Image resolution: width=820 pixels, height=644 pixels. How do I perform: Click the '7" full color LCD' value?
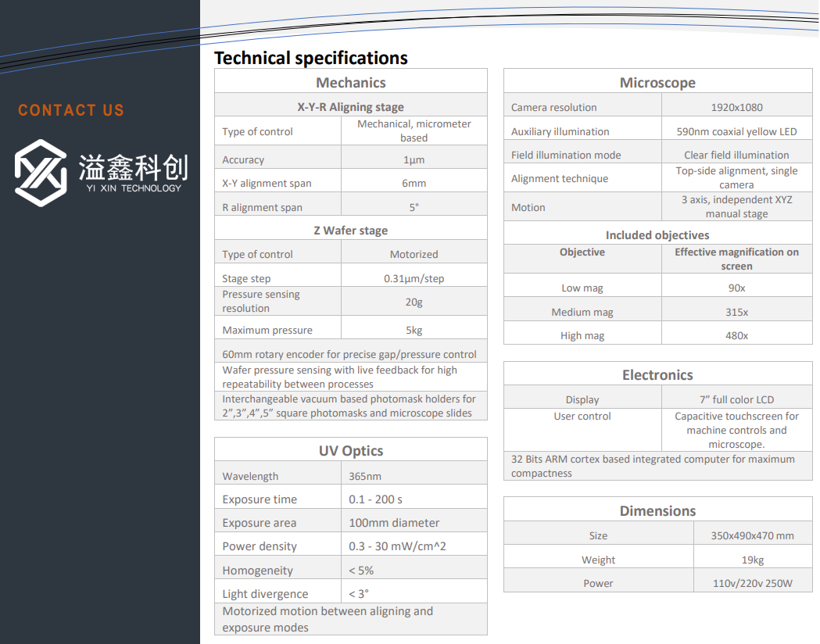[737, 400]
